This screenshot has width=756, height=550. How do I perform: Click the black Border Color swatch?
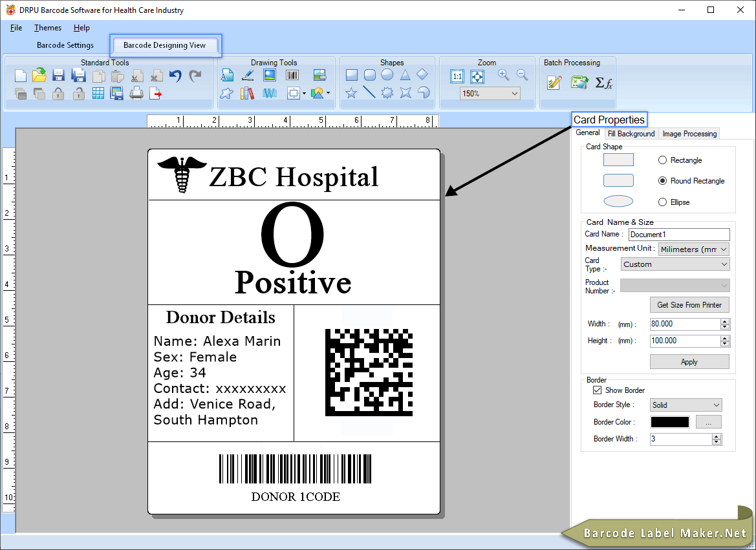tap(670, 422)
